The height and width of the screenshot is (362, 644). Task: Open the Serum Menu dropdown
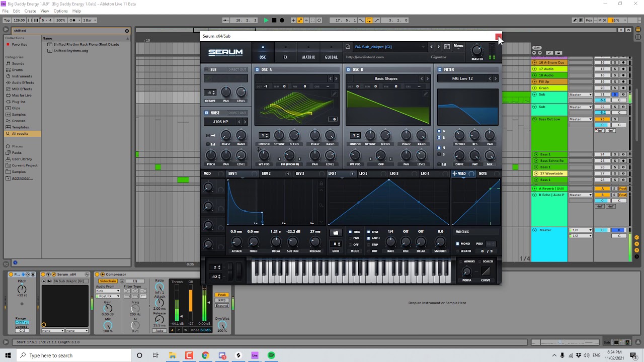(x=458, y=47)
